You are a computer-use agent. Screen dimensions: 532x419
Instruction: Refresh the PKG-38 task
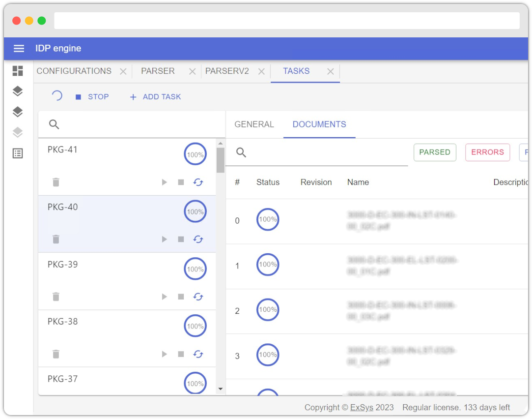pos(198,354)
